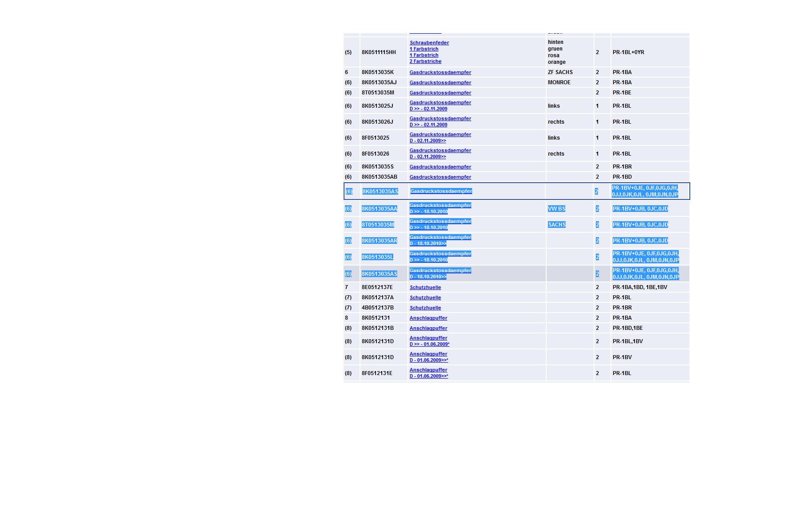Click date link D >> - 02.11.2009 for 8K0513026J
The height and width of the screenshot is (532, 798).
428,125
